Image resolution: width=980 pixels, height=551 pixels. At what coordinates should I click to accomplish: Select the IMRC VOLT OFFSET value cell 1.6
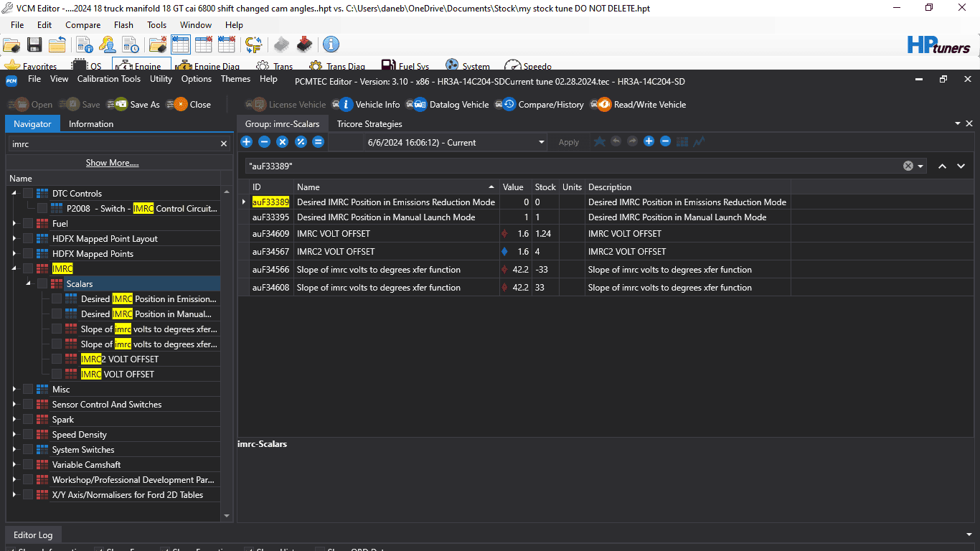click(x=515, y=234)
